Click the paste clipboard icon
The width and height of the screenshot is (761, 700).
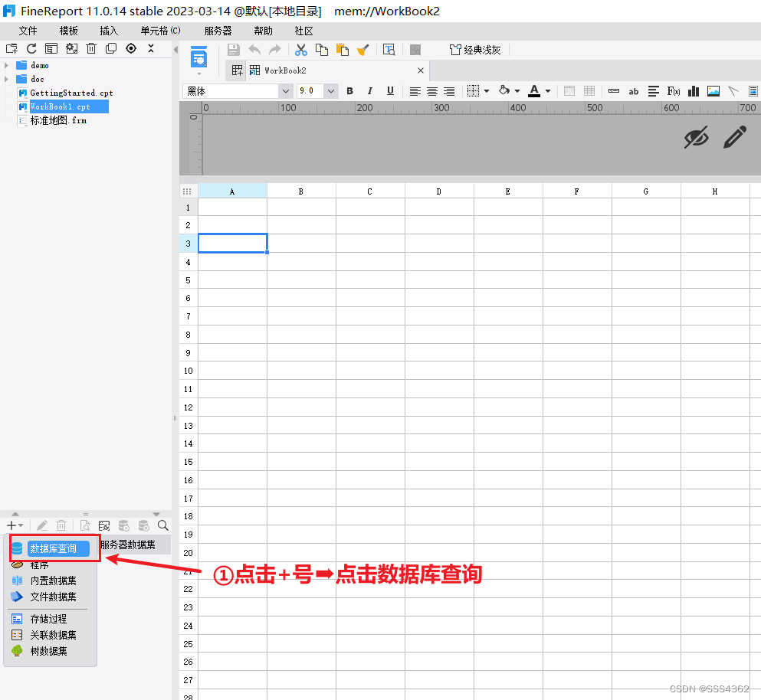(343, 50)
